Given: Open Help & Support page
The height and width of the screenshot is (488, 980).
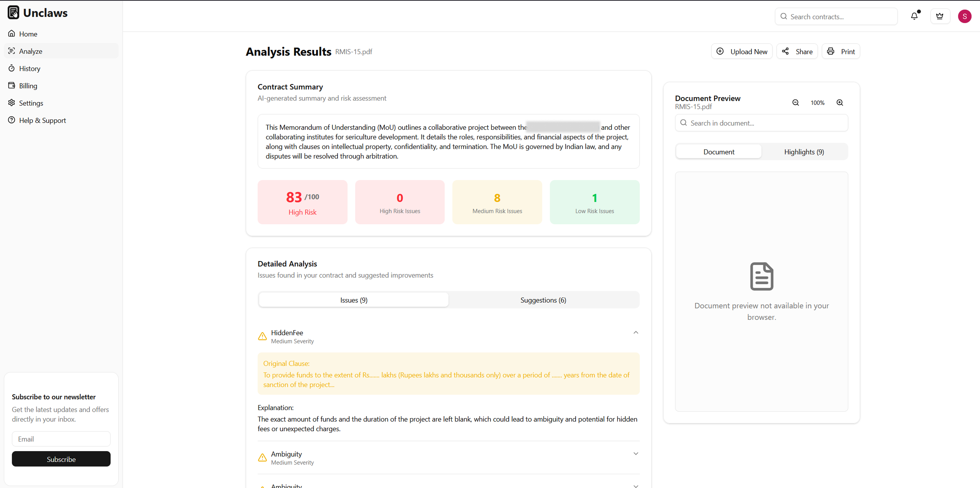Looking at the screenshot, I should (61, 120).
